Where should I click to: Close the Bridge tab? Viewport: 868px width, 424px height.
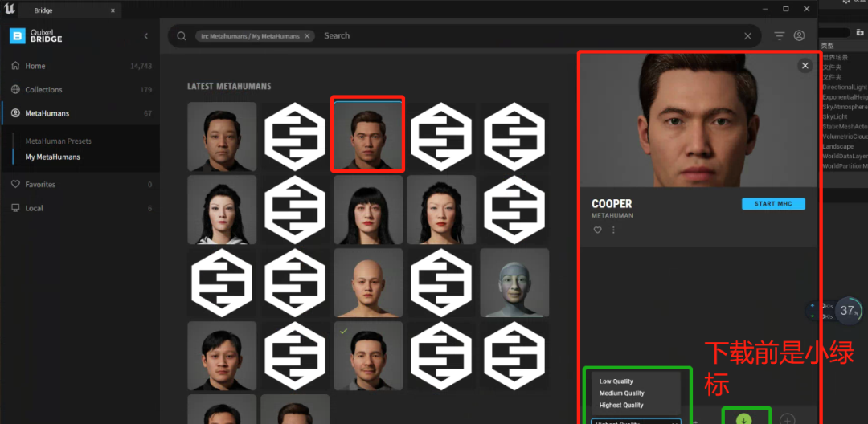click(113, 10)
